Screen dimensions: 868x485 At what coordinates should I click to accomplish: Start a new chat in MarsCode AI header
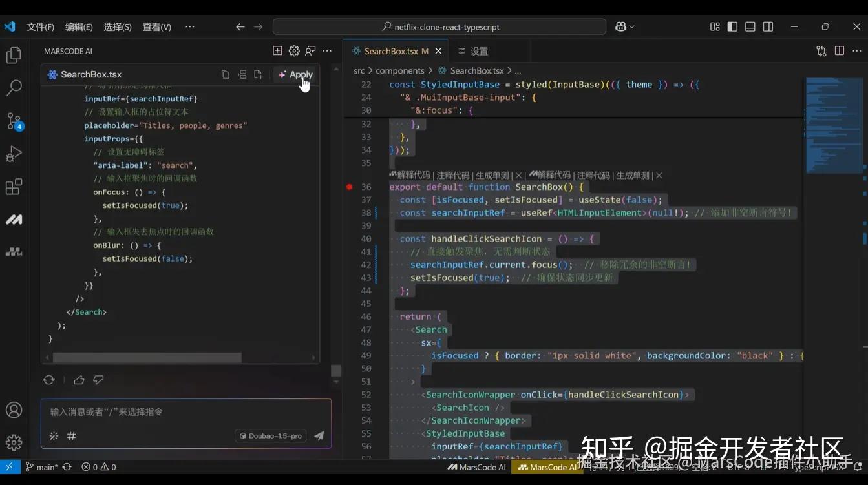[x=277, y=51]
